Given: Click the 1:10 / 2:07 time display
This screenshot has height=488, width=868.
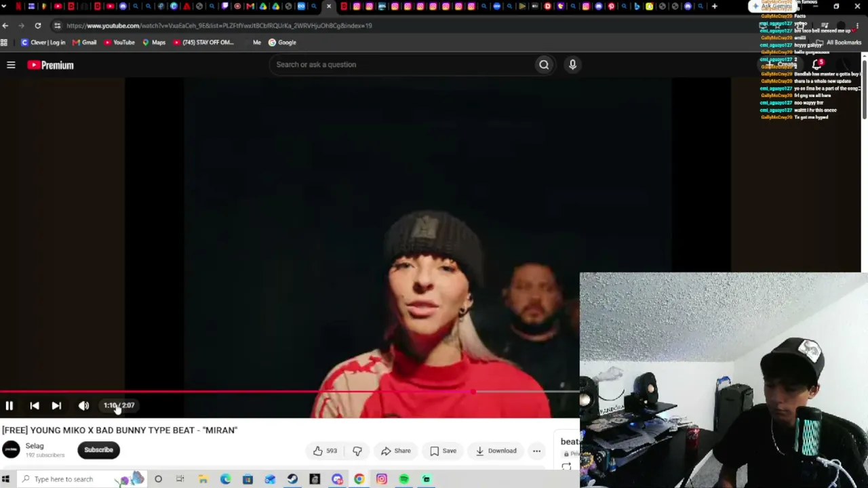Looking at the screenshot, I should 119,405.
